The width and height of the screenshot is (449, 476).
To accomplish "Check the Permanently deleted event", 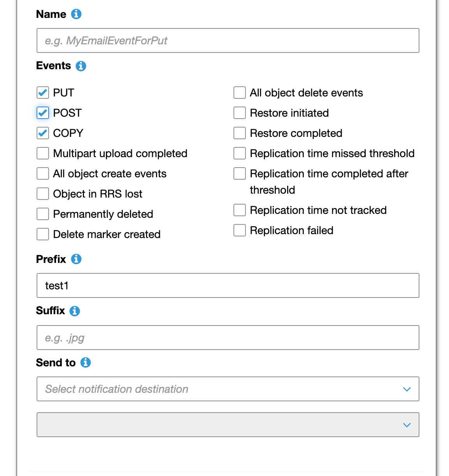I will (x=43, y=214).
